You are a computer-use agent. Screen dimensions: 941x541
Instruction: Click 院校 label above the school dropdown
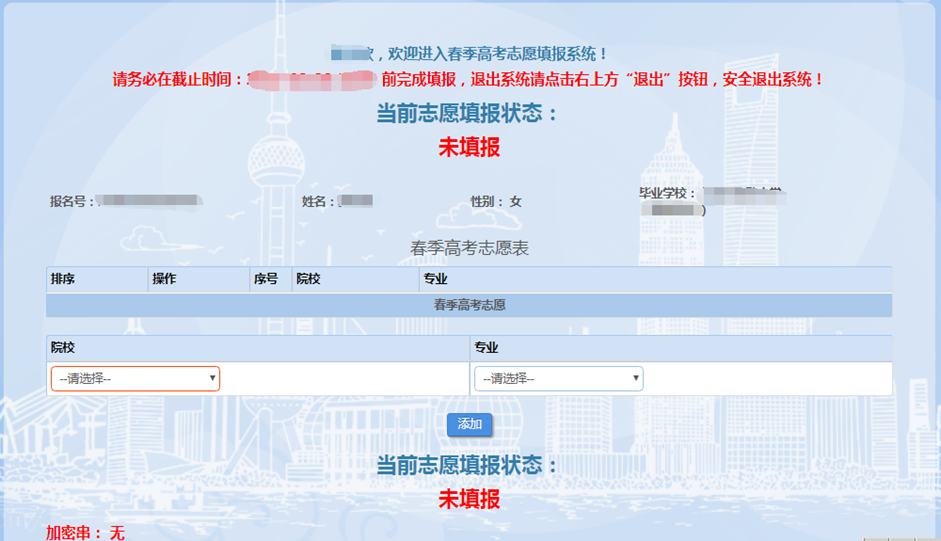point(63,348)
